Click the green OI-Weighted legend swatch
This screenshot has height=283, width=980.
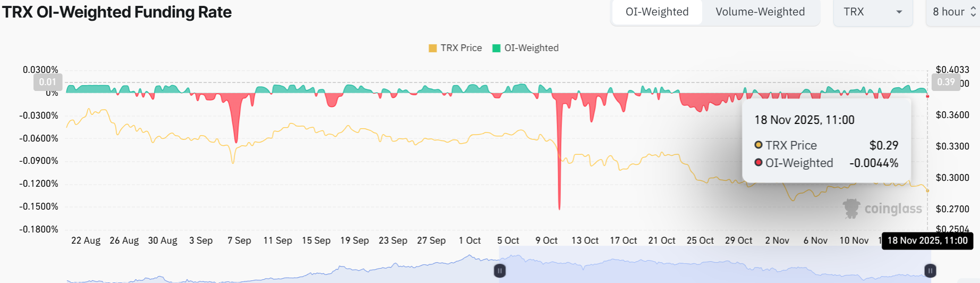coord(497,48)
